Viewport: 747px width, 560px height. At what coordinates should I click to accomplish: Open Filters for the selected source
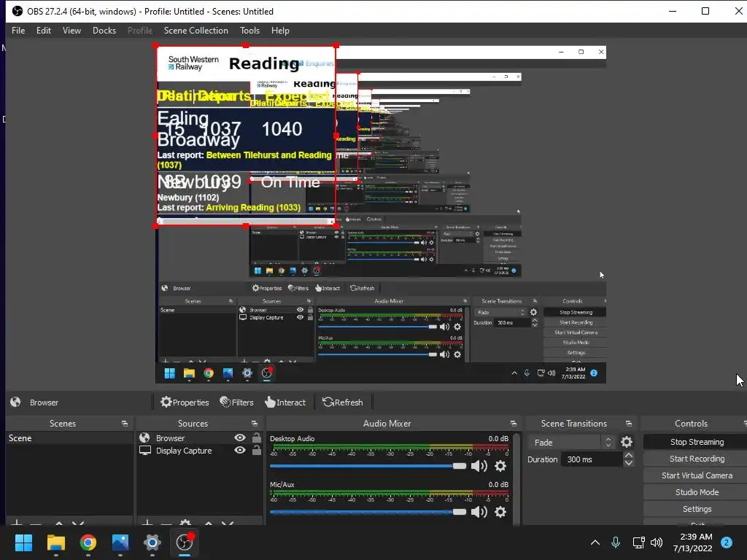237,402
